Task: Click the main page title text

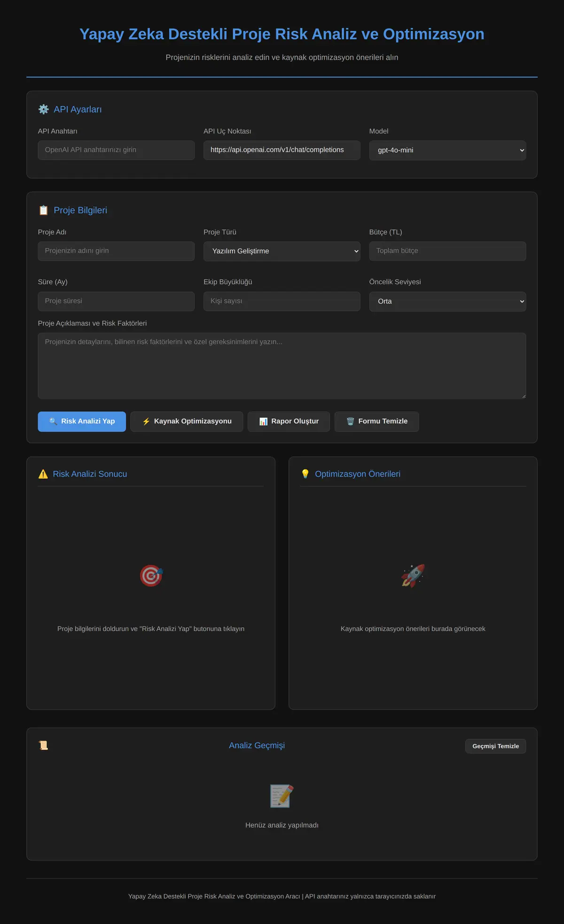Action: [282, 34]
